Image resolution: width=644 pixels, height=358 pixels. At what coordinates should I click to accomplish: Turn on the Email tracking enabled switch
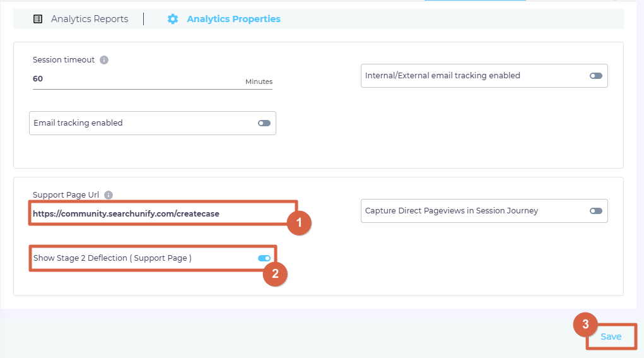[264, 123]
